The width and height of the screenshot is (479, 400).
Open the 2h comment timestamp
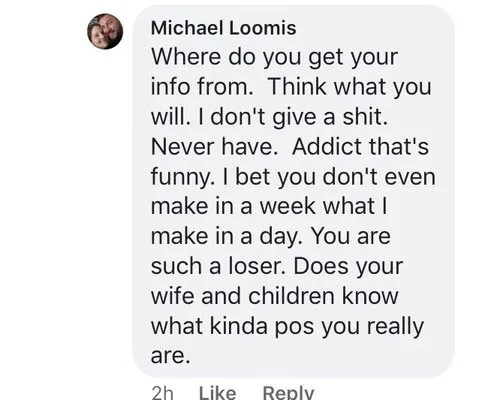(162, 393)
